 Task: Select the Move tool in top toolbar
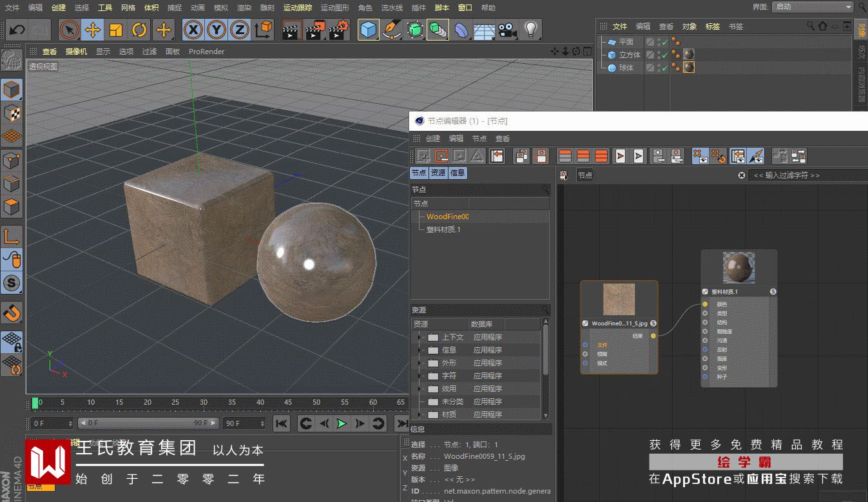(x=93, y=30)
